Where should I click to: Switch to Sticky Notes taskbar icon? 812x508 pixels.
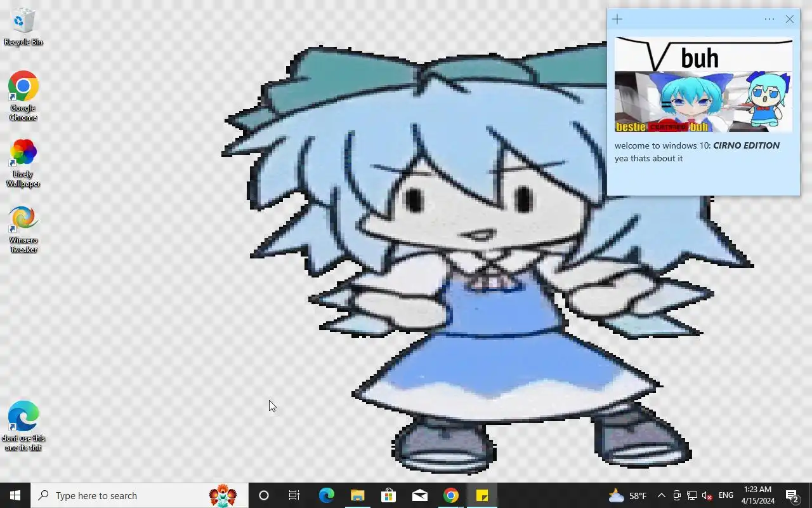click(x=481, y=495)
